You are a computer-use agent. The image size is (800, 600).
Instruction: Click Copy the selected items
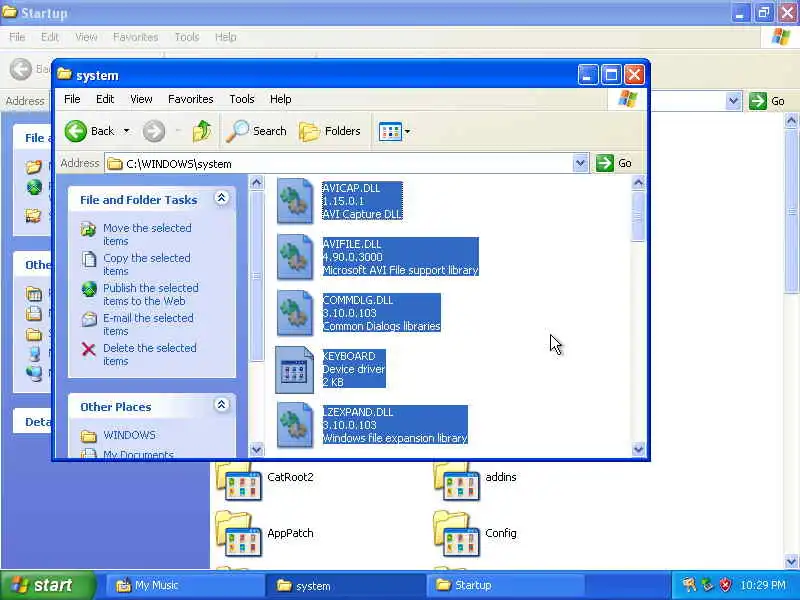146,264
